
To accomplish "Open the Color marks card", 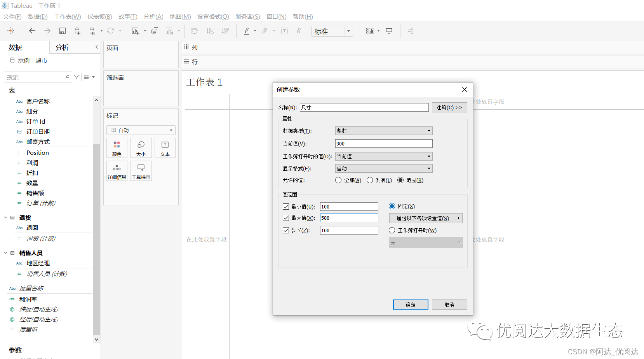I will 117,148.
